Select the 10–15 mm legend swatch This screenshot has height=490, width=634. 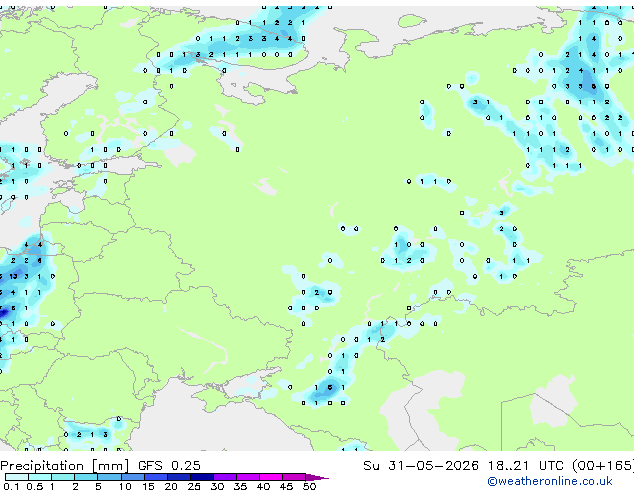point(133,477)
